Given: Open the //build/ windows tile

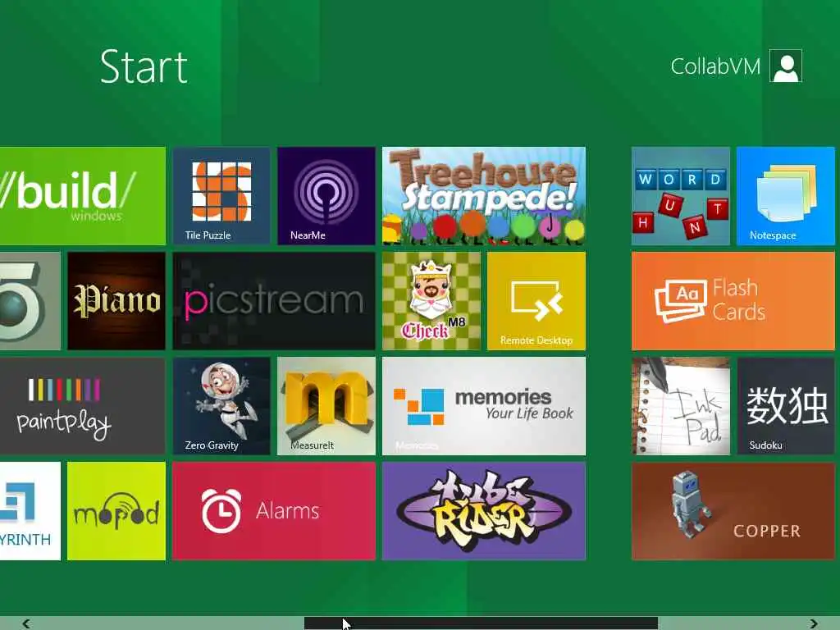Looking at the screenshot, I should click(83, 196).
